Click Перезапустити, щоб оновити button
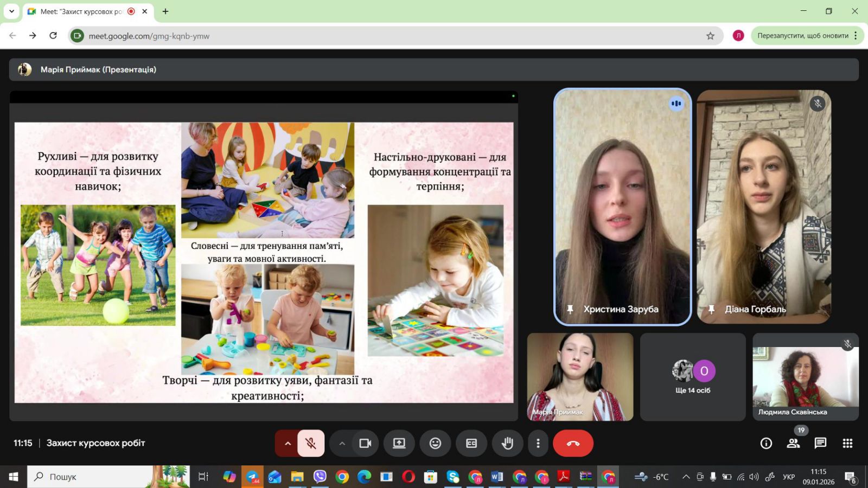Image resolution: width=868 pixels, height=488 pixels. click(x=802, y=36)
